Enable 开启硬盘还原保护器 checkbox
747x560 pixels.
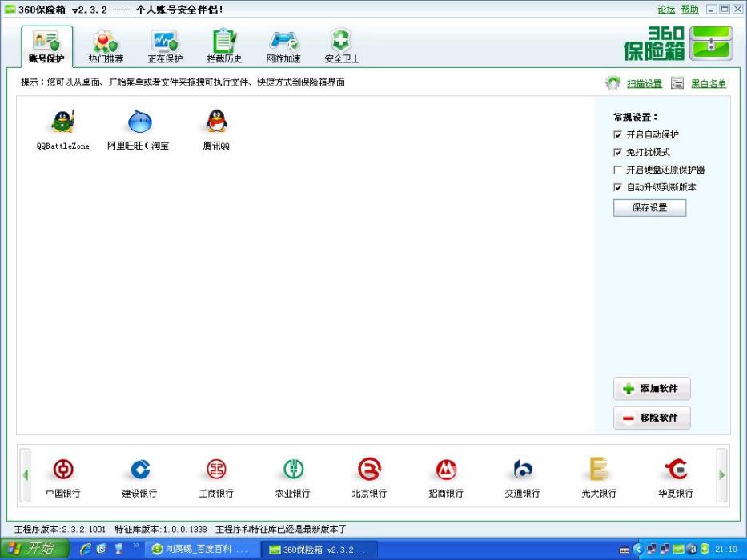(x=618, y=170)
